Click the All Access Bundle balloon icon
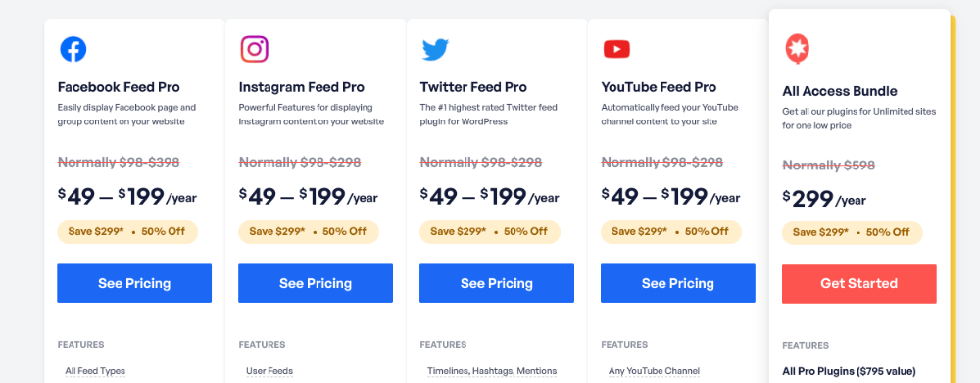This screenshot has height=383, width=980. coord(797,50)
